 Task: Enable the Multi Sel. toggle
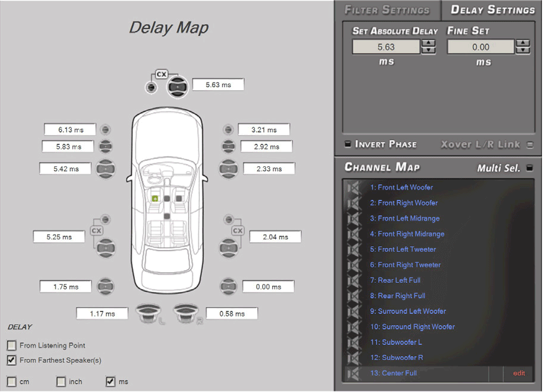(529, 168)
